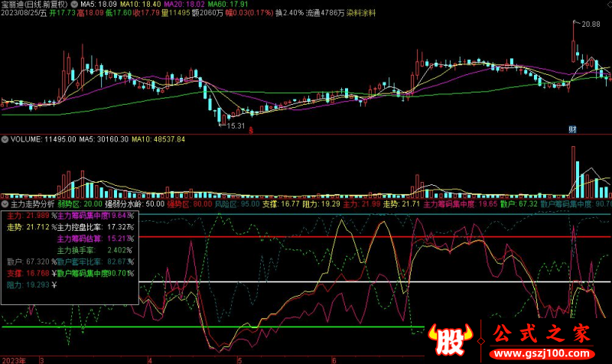Click the blue 财 marker on price chart
The image size is (612, 364).
click(571, 128)
